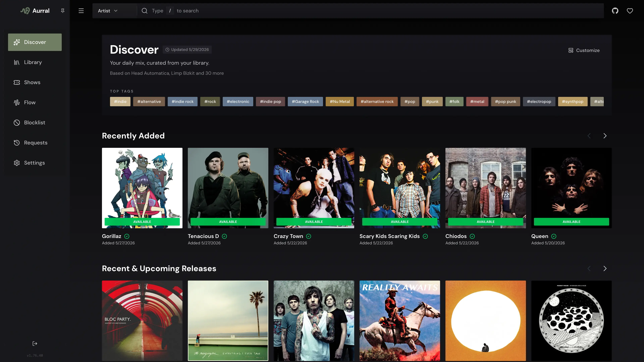Open the Gorillaz artist image
The height and width of the screenshot is (362, 644).
click(142, 188)
